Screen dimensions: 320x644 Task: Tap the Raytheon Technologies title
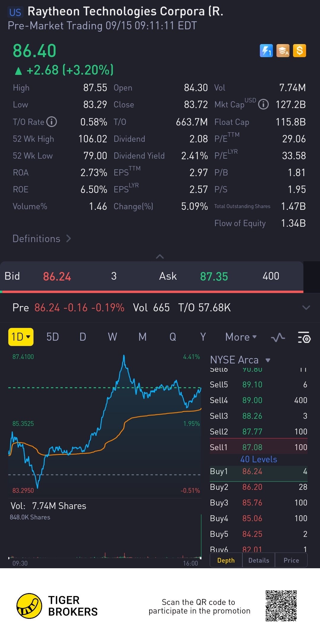click(x=125, y=11)
